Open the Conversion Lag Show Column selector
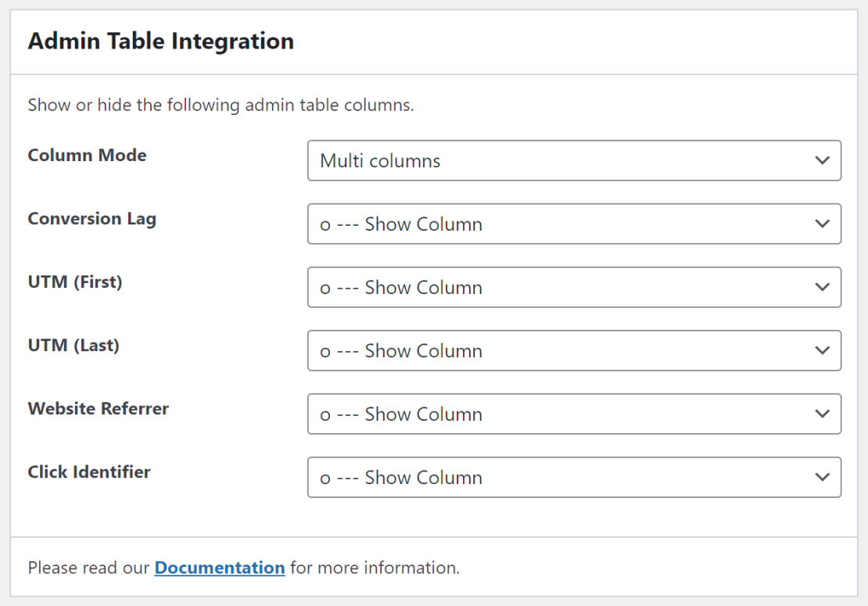Viewport: 868px width, 606px height. pyautogui.click(x=575, y=224)
